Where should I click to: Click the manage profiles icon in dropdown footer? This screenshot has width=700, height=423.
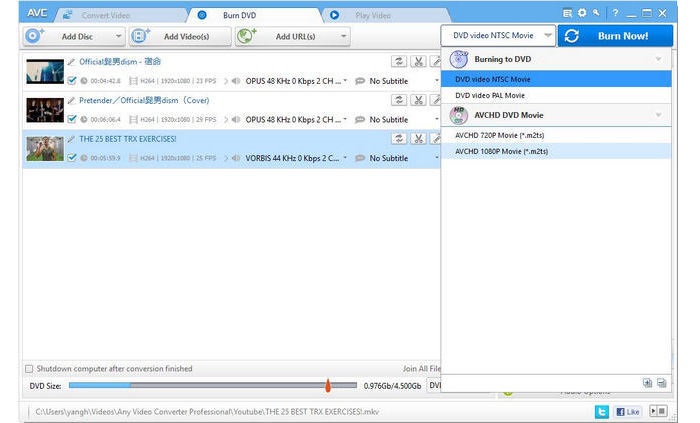pyautogui.click(x=662, y=383)
